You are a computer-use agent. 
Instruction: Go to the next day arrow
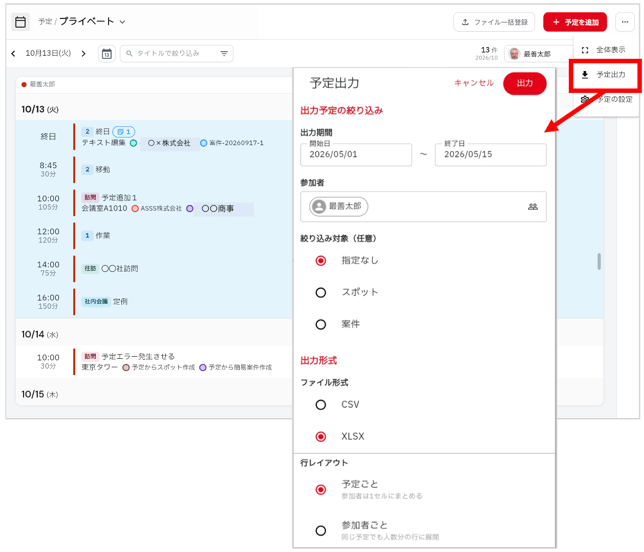click(x=84, y=53)
